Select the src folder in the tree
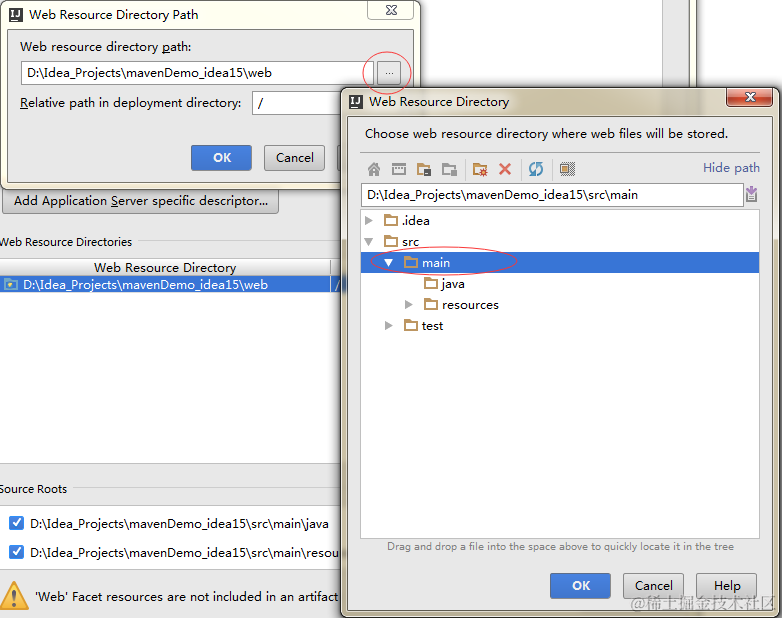 coord(410,242)
